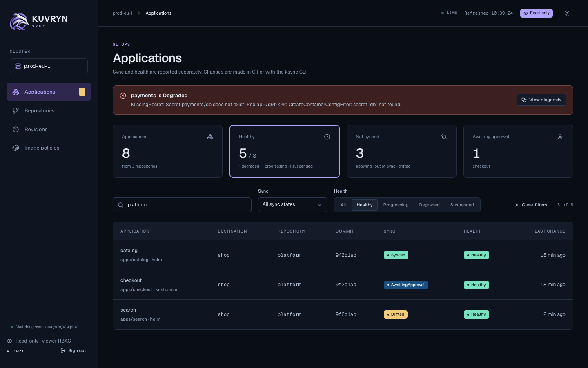Click the eye icon beside Read-only viewer RBAC
Image resolution: width=588 pixels, height=368 pixels.
[9, 341]
